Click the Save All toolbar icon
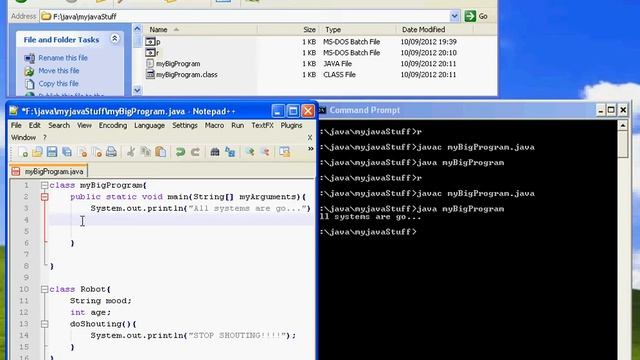Image resolution: width=640 pixels, height=360 pixels. (67, 152)
